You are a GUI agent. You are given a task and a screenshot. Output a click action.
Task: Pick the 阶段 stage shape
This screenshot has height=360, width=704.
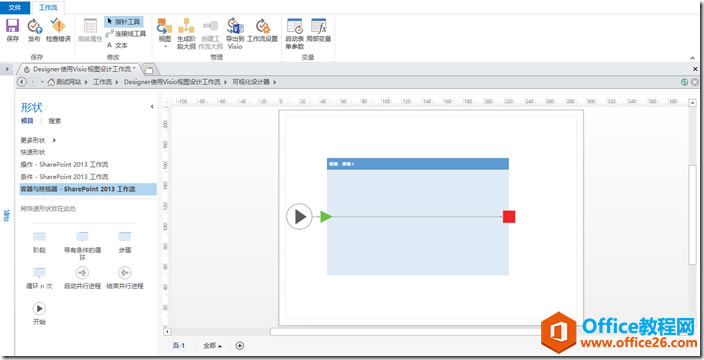(40, 242)
